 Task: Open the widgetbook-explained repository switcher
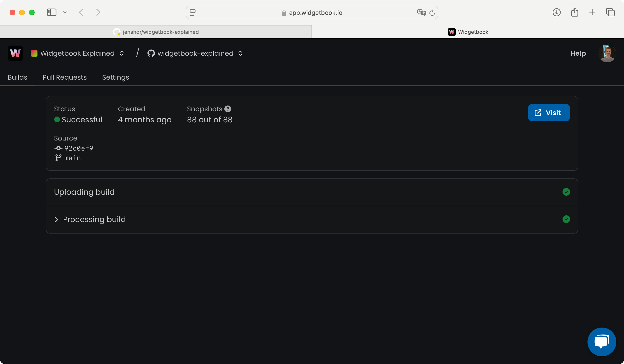pyautogui.click(x=195, y=53)
